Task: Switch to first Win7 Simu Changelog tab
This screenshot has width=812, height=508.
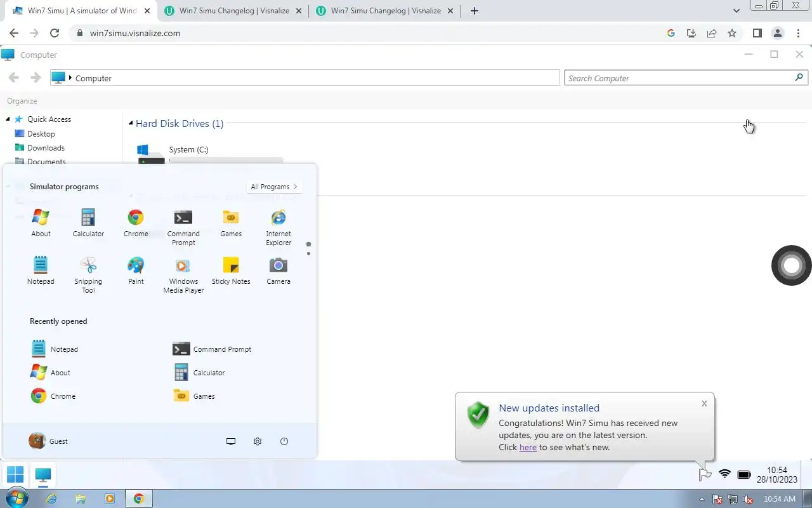Action: (233, 11)
